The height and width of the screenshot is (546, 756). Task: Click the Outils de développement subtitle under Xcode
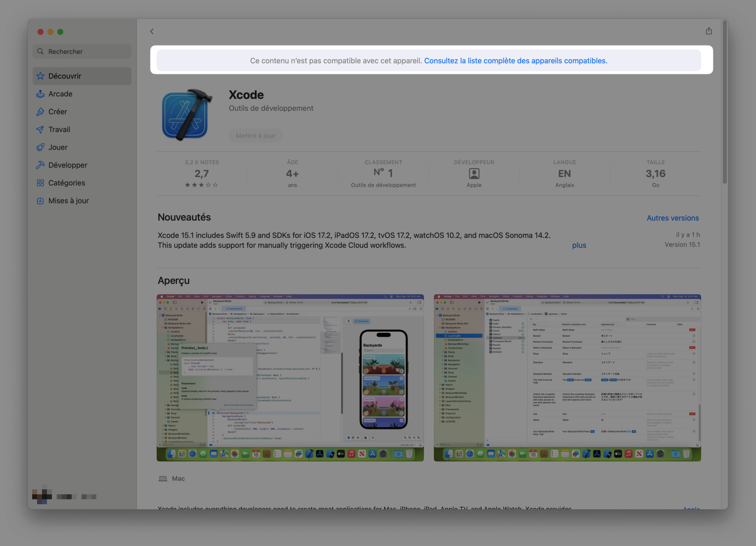(271, 108)
